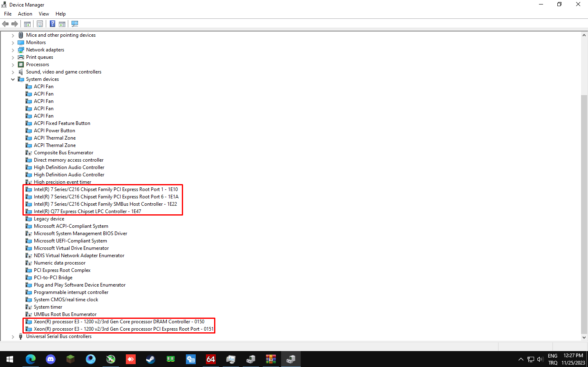Expand Mice and other pointing devices
Image resolution: width=588 pixels, height=367 pixels.
(x=13, y=36)
